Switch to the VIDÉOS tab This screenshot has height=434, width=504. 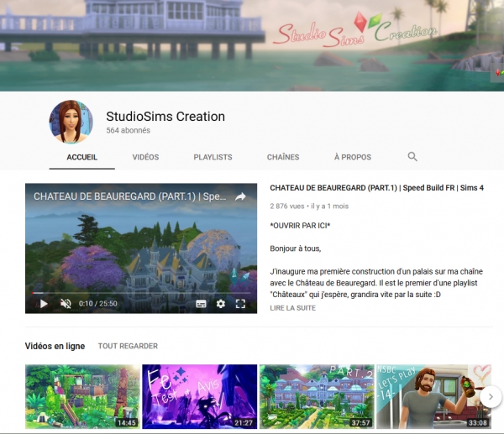coord(145,157)
